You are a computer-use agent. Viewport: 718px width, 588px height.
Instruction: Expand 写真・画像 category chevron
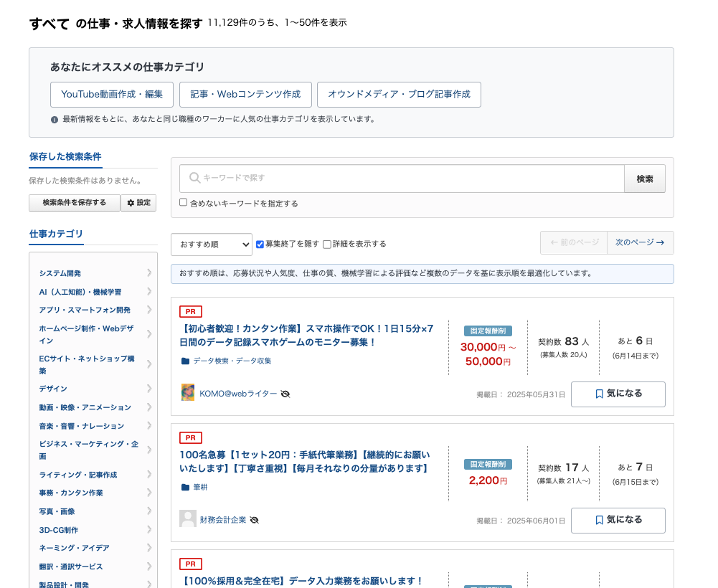pyautogui.click(x=149, y=511)
